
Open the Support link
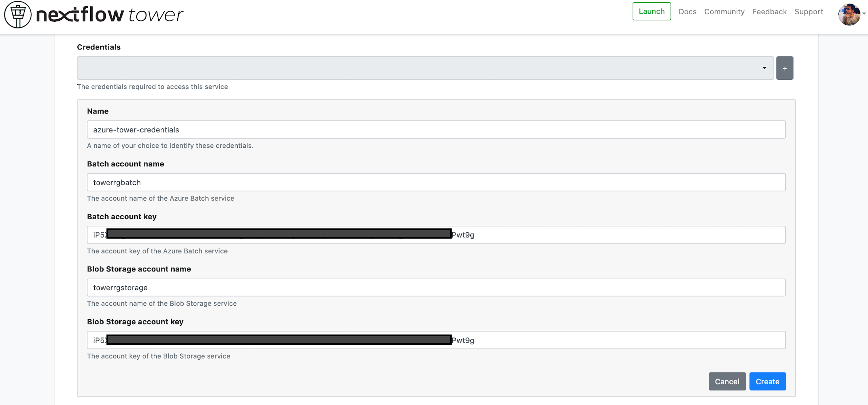[809, 12]
